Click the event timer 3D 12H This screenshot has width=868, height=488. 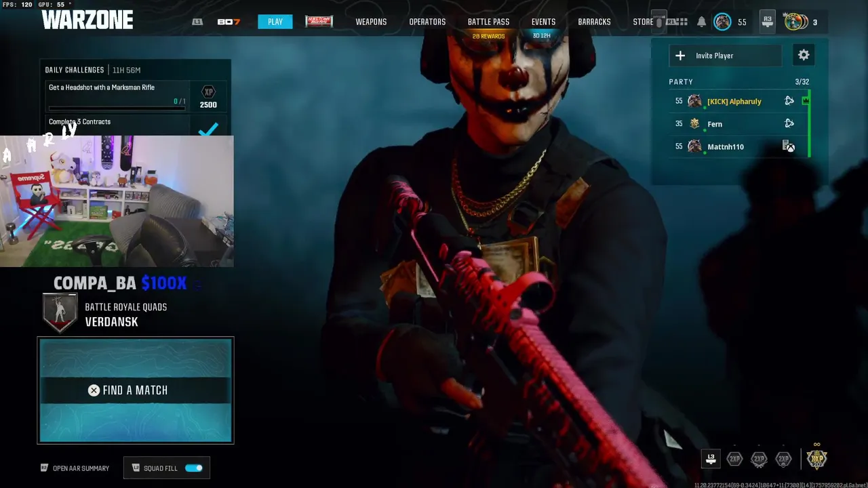[541, 36]
